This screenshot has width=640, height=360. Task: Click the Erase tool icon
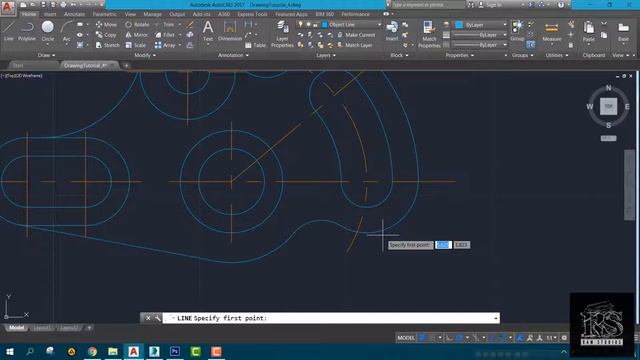coord(190,24)
